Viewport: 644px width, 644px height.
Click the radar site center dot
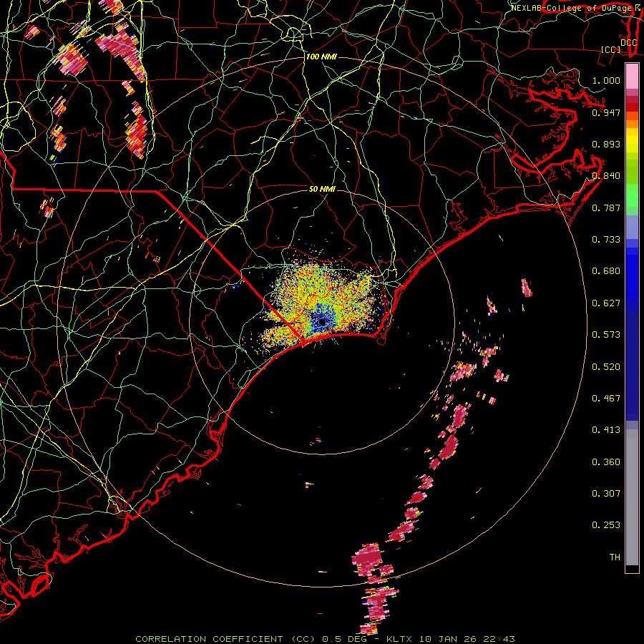pos(322,322)
